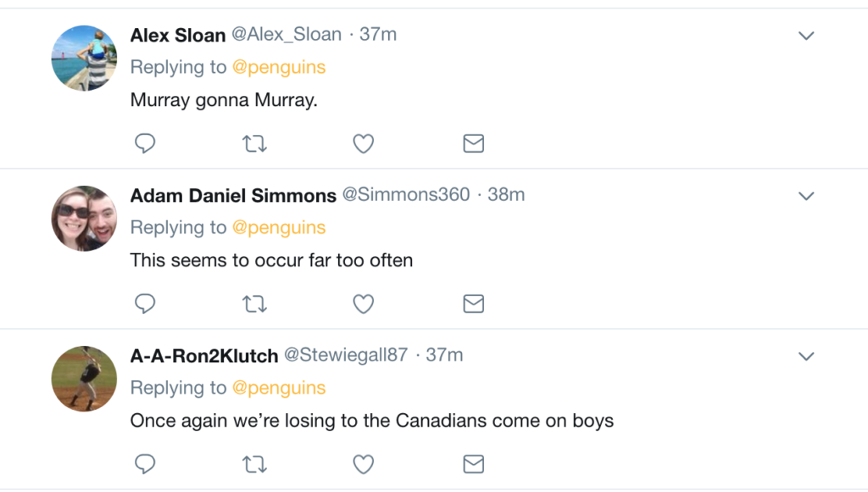
Task: Like A-A-Ron2Klutch's tweet
Action: (364, 464)
